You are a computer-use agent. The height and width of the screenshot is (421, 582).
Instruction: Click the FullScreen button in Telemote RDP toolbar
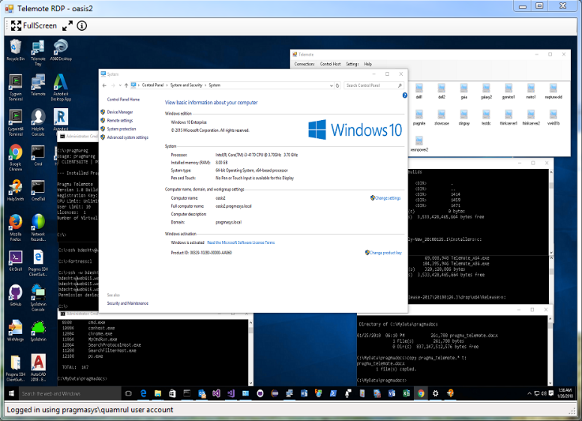point(33,26)
